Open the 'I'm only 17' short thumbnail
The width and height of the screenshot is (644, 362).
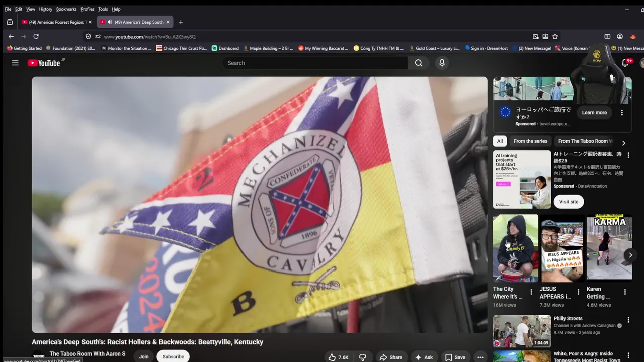tap(515, 248)
